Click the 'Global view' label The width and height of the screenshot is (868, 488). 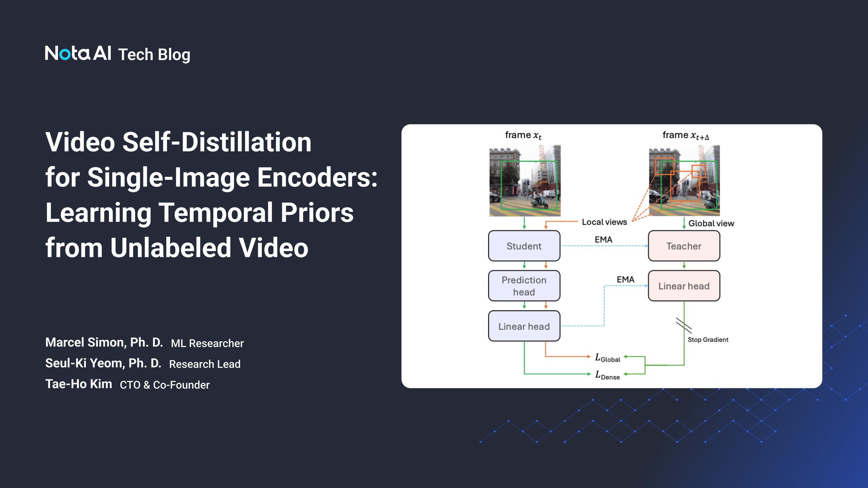click(x=711, y=224)
